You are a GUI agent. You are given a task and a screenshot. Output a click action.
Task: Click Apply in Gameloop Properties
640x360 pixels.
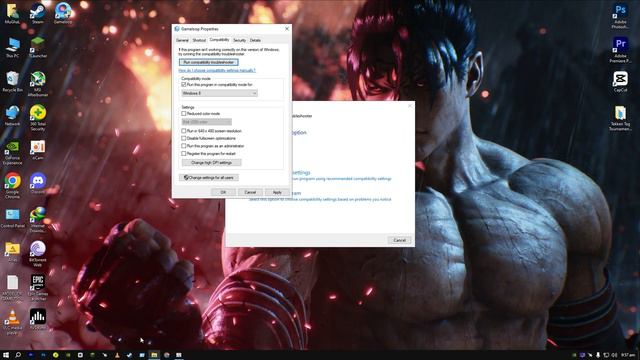tap(277, 192)
